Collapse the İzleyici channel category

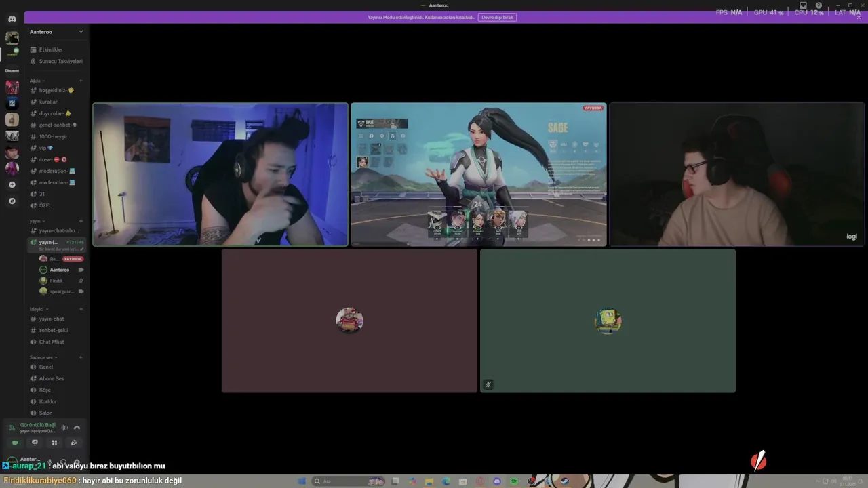[38, 309]
